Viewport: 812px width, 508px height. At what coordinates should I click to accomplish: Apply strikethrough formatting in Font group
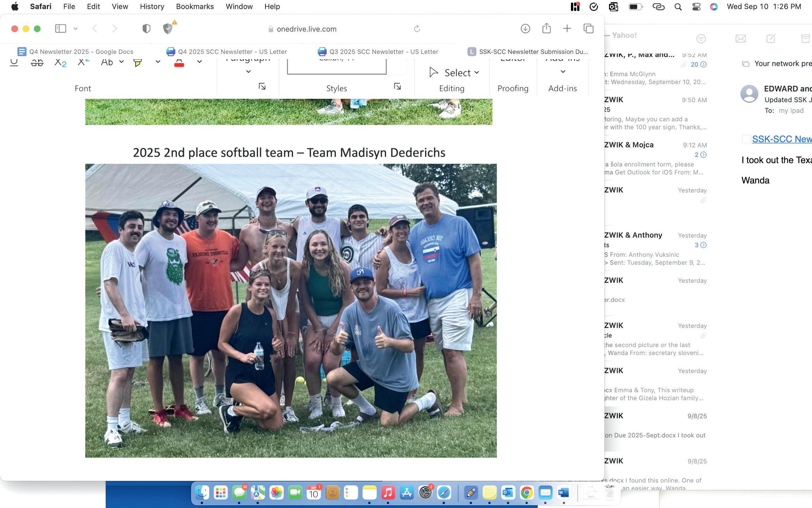(37, 63)
